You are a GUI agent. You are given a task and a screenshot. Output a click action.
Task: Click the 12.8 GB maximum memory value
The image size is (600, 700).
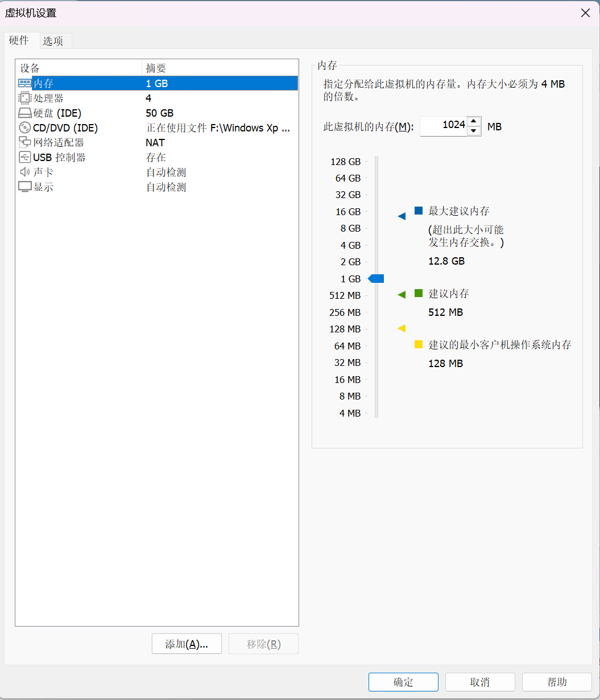pyautogui.click(x=446, y=261)
